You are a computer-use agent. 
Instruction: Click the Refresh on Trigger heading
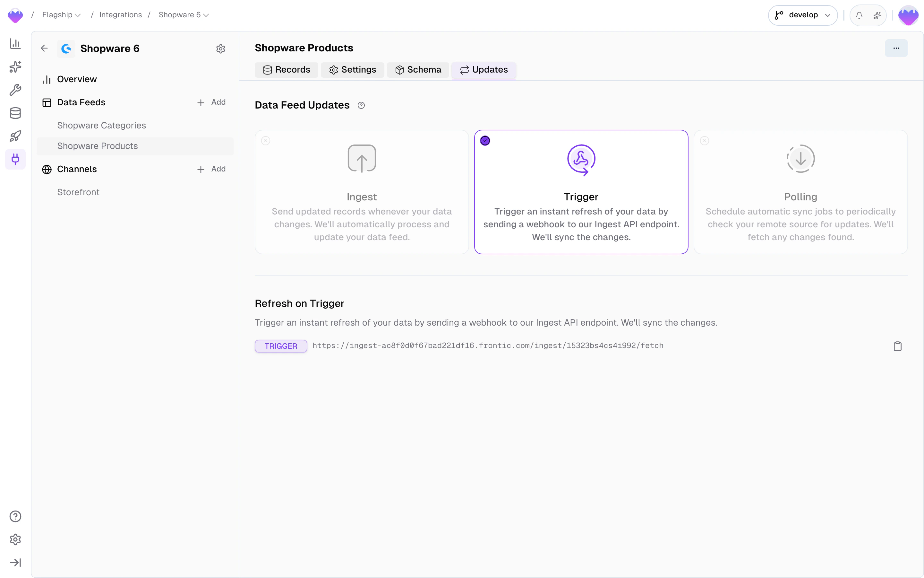tap(299, 303)
